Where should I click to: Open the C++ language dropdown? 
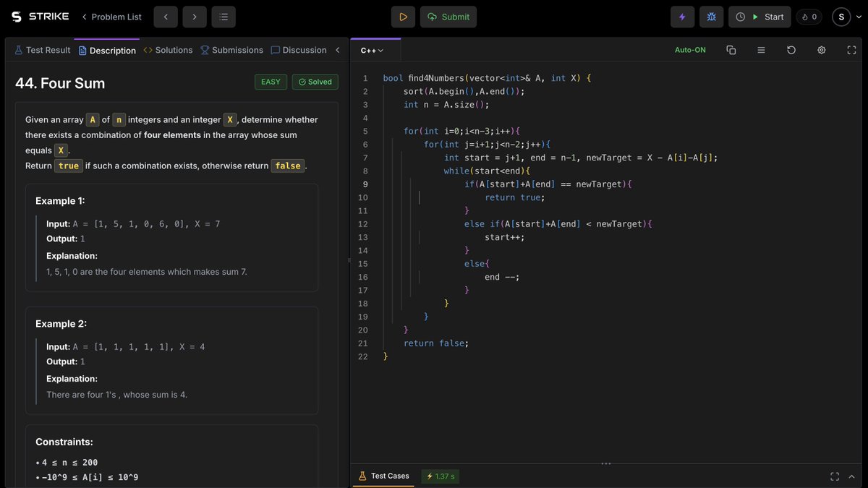[x=372, y=51]
